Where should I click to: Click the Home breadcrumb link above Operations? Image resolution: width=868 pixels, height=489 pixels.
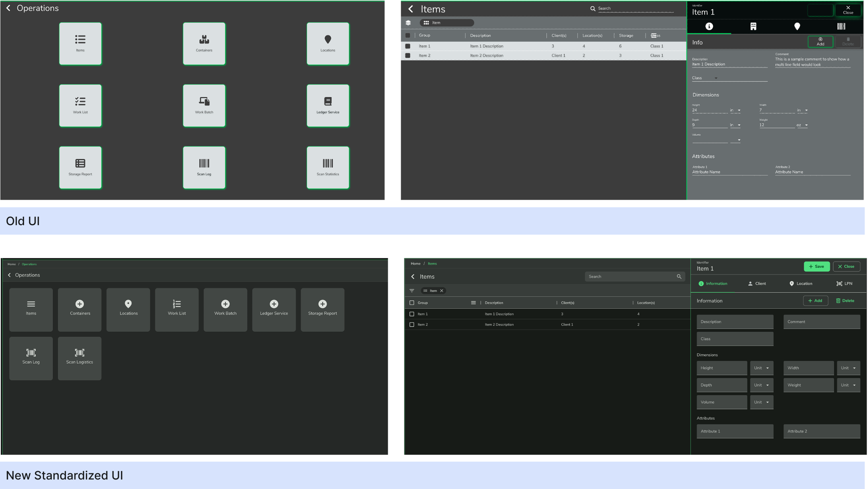(12, 264)
